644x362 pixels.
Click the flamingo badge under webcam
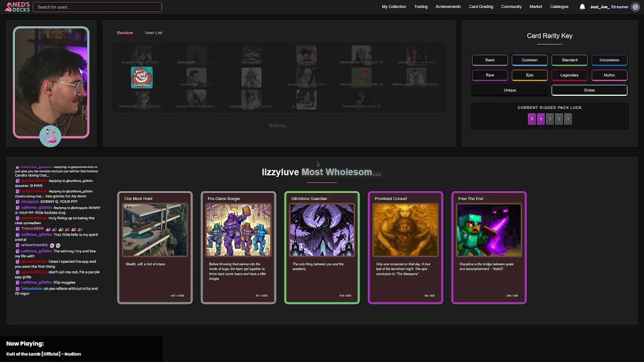pyautogui.click(x=50, y=136)
